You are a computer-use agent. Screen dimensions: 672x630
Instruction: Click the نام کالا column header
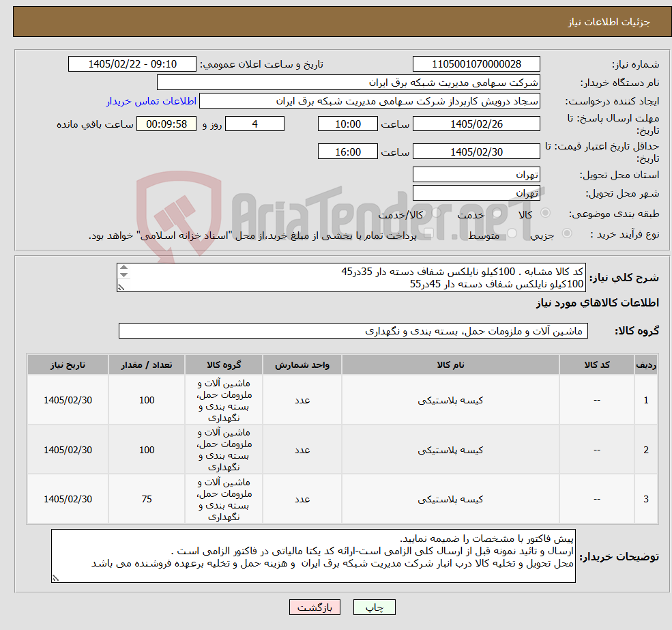(x=450, y=364)
